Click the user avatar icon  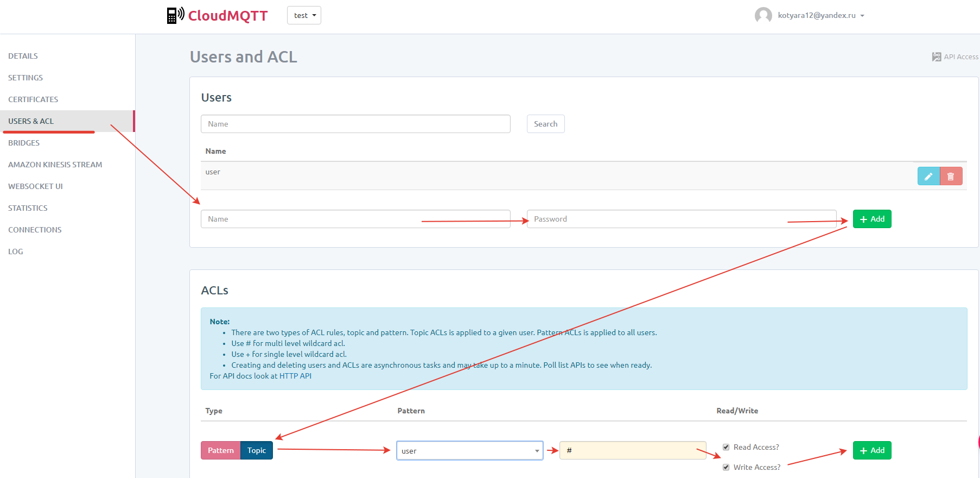click(763, 15)
